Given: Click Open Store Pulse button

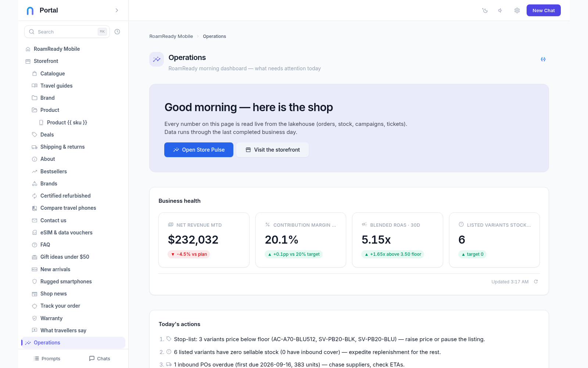Looking at the screenshot, I should [x=199, y=150].
